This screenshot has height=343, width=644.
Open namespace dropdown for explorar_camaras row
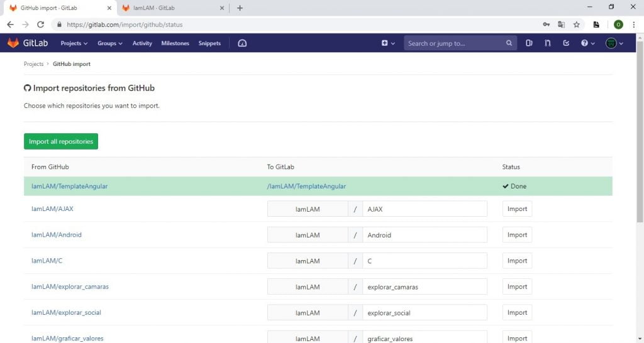[308, 286]
